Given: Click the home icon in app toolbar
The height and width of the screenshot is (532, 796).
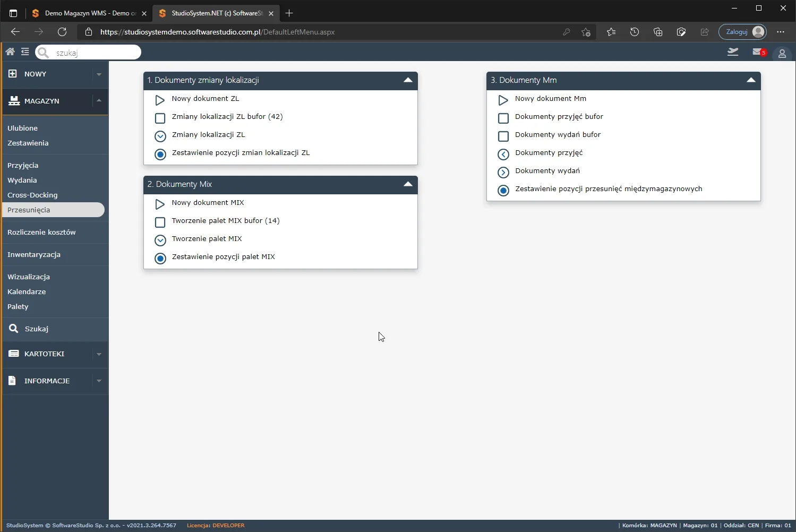Looking at the screenshot, I should [10, 52].
